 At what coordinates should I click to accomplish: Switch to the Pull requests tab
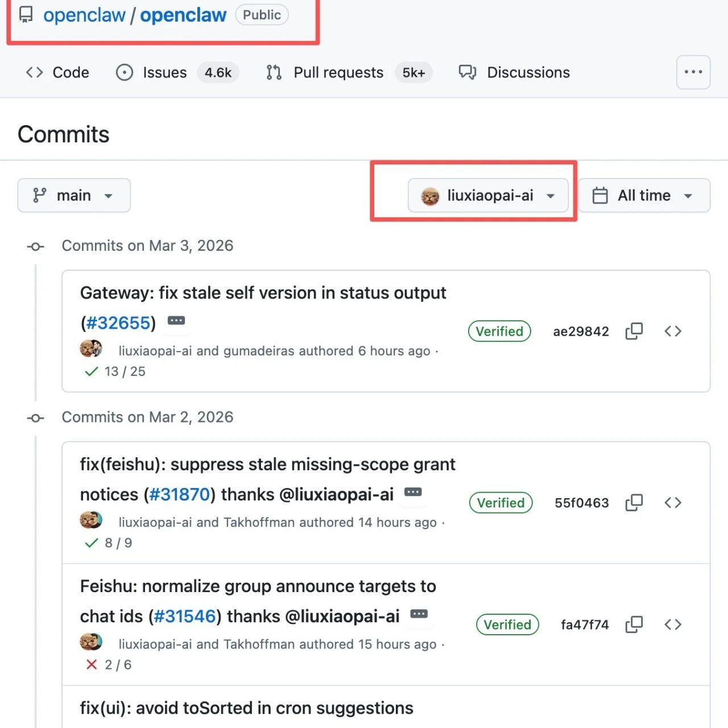(338, 73)
